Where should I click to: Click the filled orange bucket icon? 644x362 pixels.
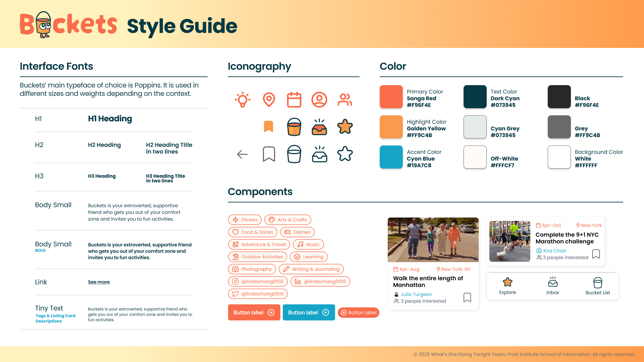[x=294, y=127]
